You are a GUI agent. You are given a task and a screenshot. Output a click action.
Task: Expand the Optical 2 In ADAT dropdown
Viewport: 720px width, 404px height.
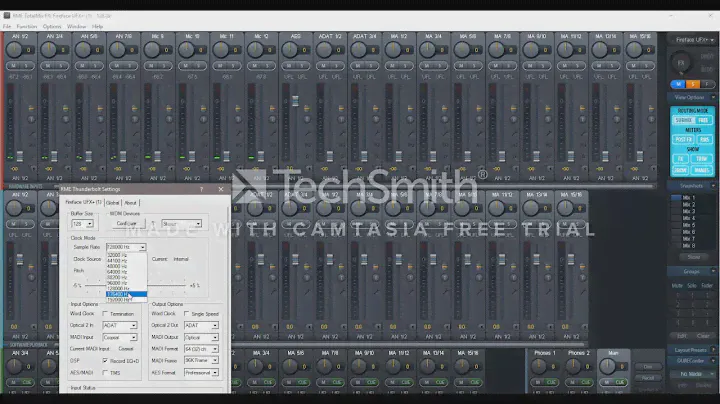[120, 325]
